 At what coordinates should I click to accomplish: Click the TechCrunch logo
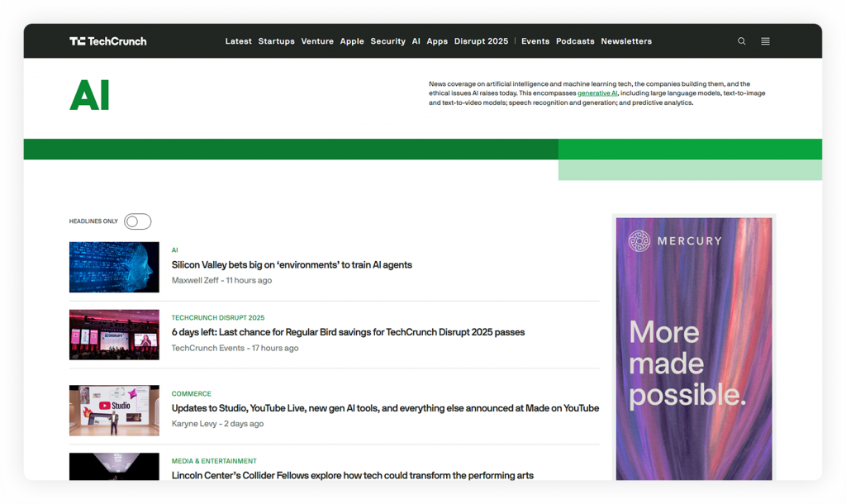click(x=108, y=41)
